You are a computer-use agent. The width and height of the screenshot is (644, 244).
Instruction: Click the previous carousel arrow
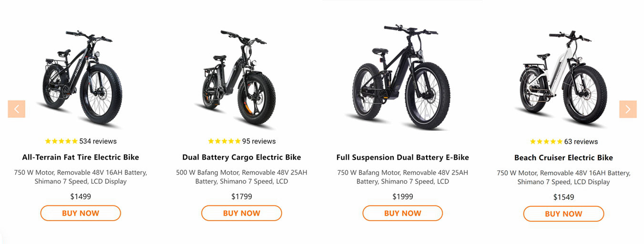(16, 109)
